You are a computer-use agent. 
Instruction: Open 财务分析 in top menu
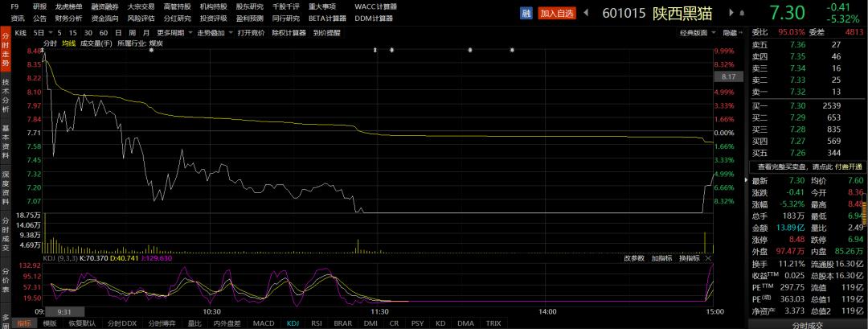pyautogui.click(x=68, y=19)
